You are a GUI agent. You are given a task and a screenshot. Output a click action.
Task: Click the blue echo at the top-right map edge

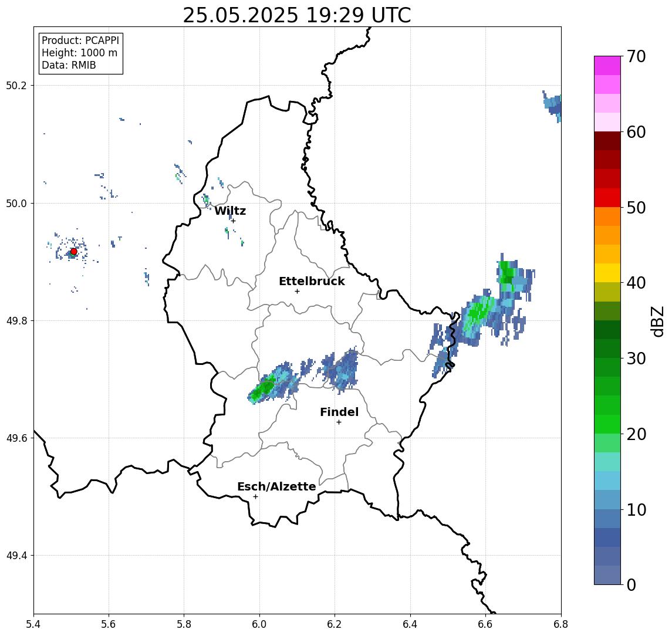pyautogui.click(x=553, y=106)
